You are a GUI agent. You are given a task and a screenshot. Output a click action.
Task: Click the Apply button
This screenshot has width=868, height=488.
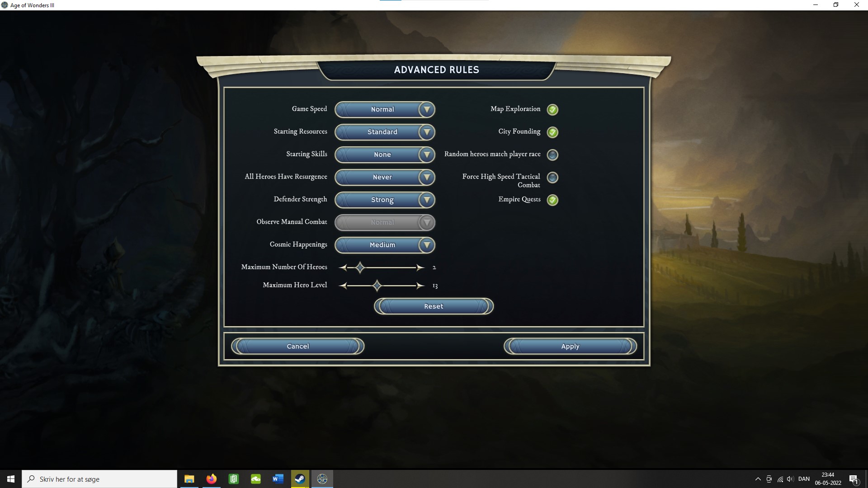(x=570, y=346)
